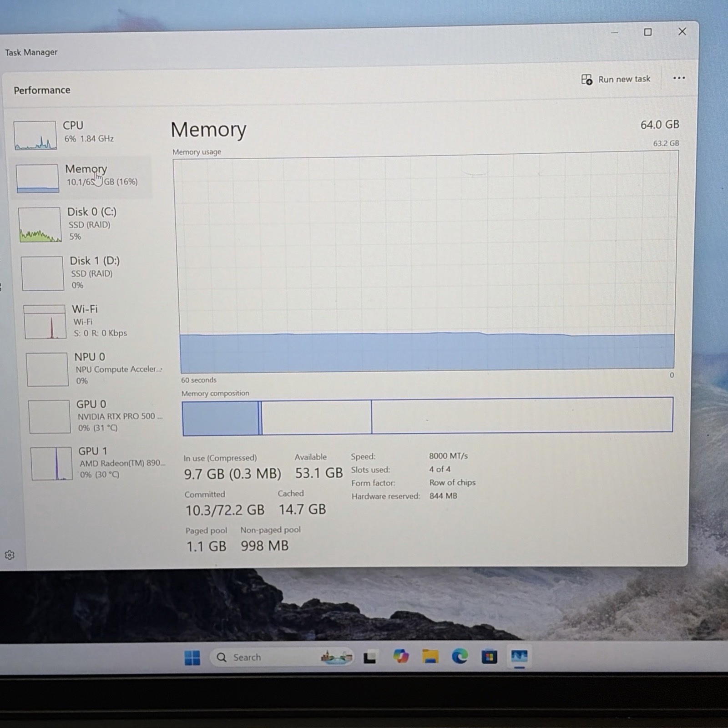Click the '4 of 4' slots used value

tap(440, 469)
